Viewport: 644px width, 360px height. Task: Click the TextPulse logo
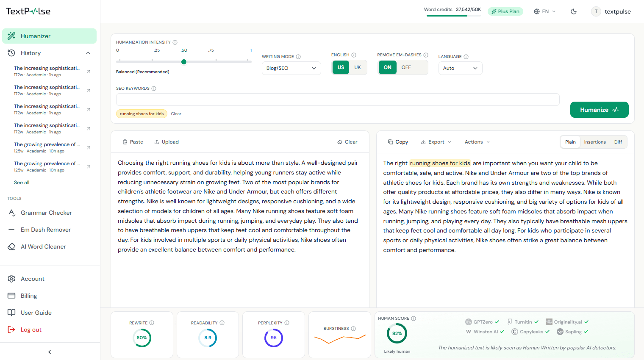[x=28, y=11]
